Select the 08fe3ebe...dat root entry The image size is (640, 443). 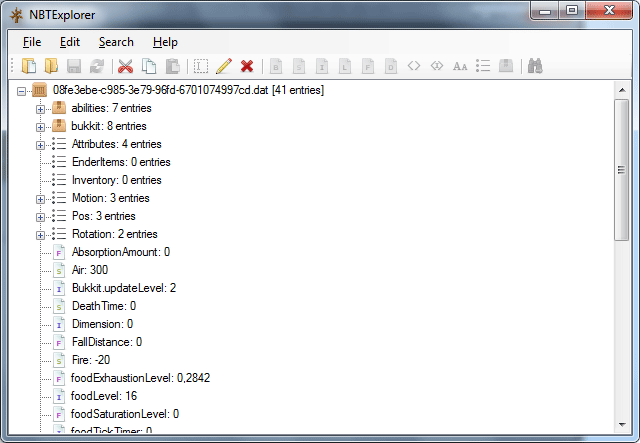click(188, 90)
